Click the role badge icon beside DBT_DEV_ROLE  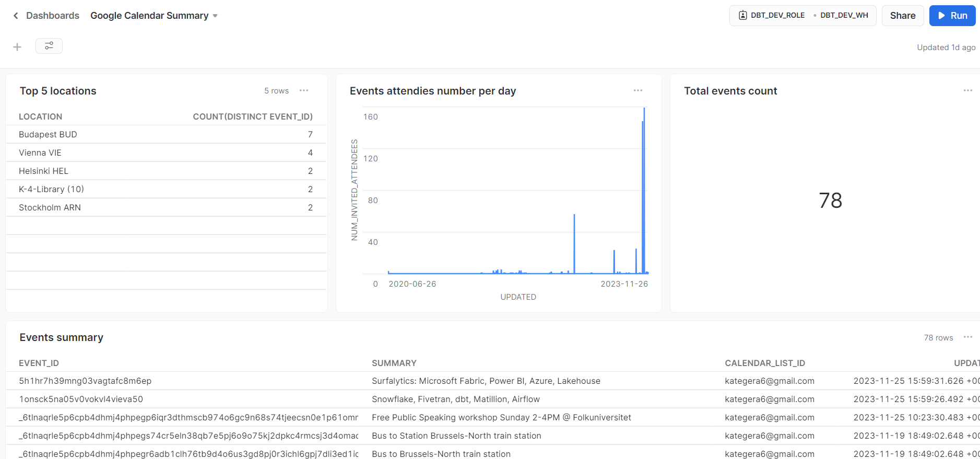(x=742, y=15)
